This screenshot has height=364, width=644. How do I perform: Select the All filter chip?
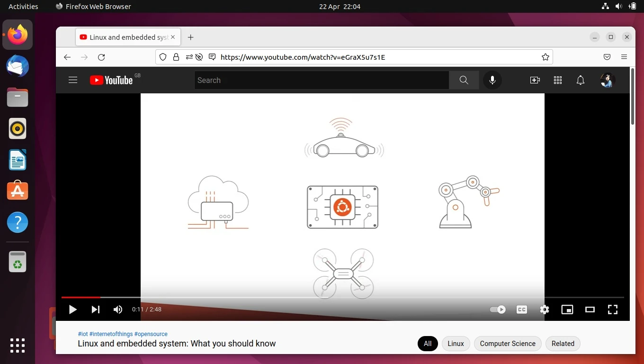click(x=428, y=344)
